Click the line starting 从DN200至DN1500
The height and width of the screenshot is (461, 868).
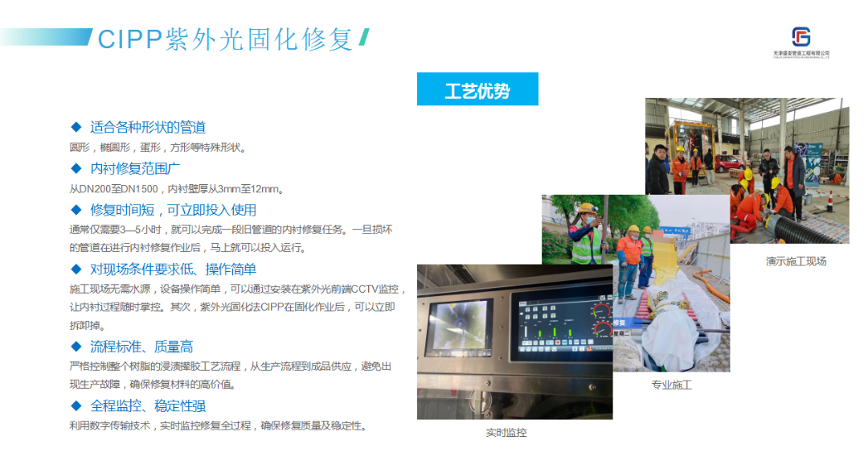tap(178, 189)
